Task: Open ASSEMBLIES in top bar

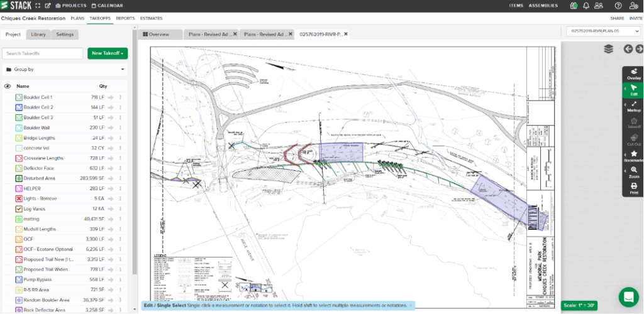Action: point(543,6)
